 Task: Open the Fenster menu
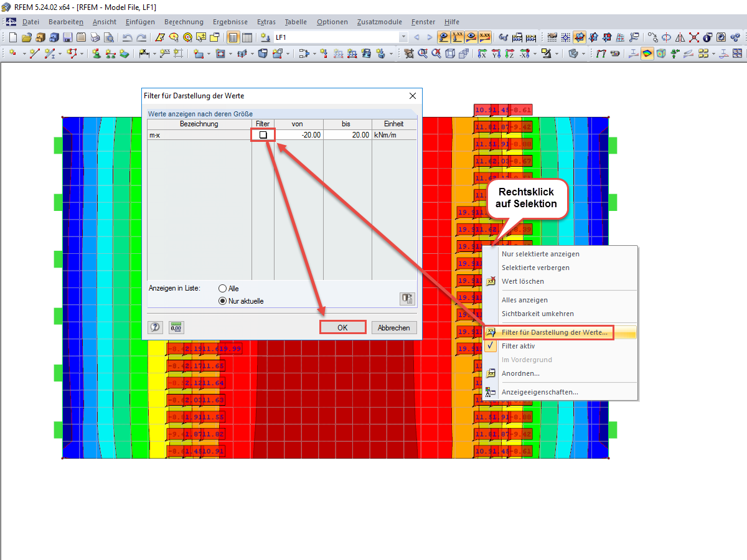(x=423, y=22)
